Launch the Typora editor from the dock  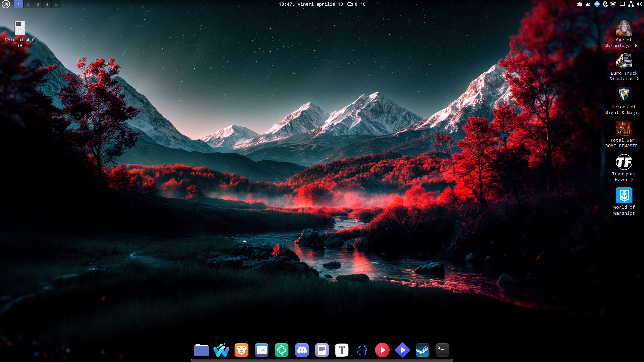tap(342, 350)
